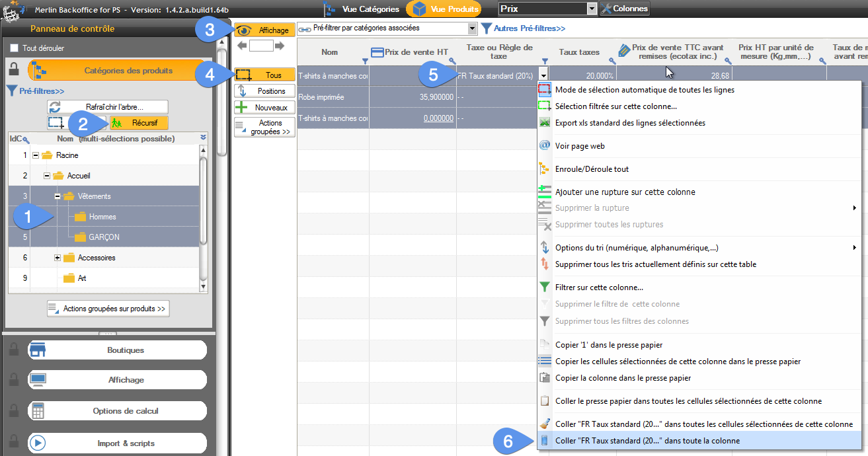
Task: Select the Hommes category in tree
Action: pos(102,217)
